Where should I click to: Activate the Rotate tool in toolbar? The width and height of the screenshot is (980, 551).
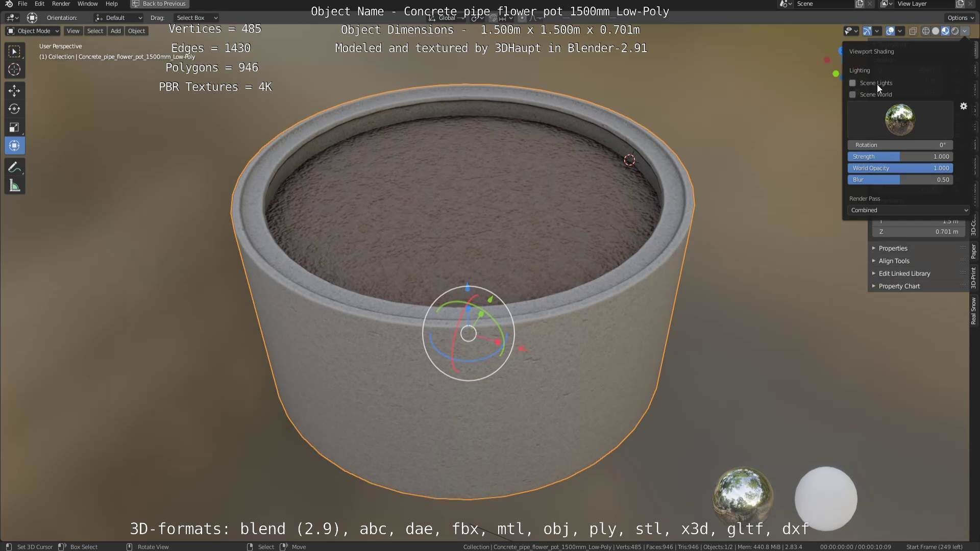[x=14, y=109]
